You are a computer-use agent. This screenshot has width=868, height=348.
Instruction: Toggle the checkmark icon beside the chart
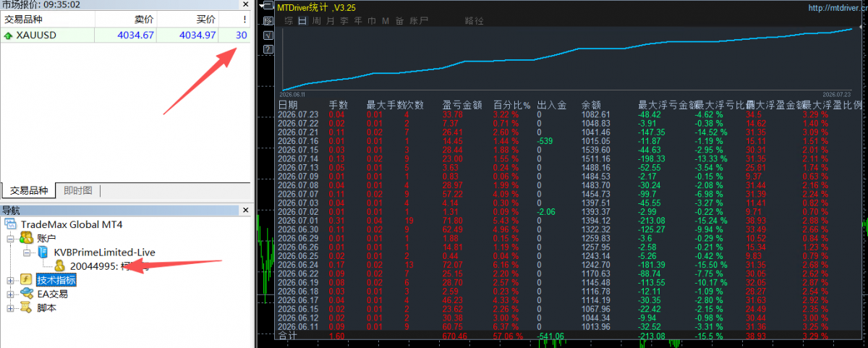[x=268, y=35]
